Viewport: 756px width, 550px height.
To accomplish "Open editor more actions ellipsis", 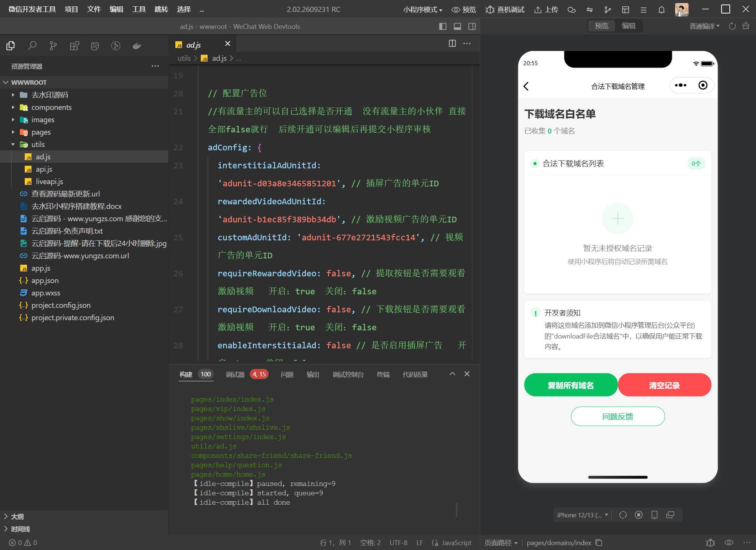I will [467, 43].
